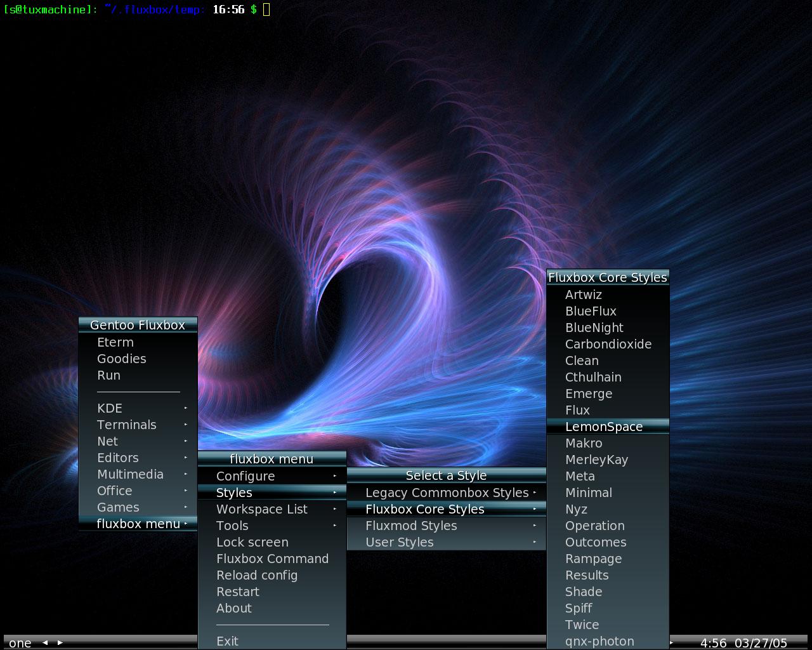The width and height of the screenshot is (812, 650).
Task: Apply the qnx-photon style
Action: point(608,641)
